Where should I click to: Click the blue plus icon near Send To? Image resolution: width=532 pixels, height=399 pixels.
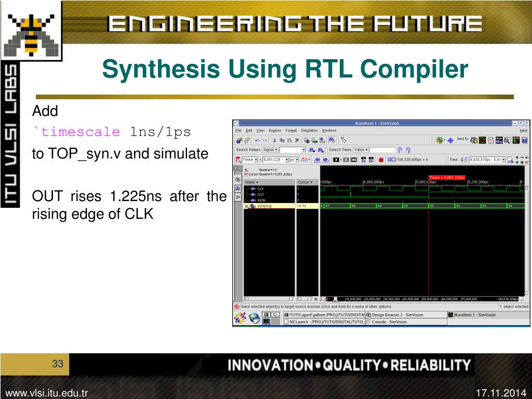click(x=450, y=140)
